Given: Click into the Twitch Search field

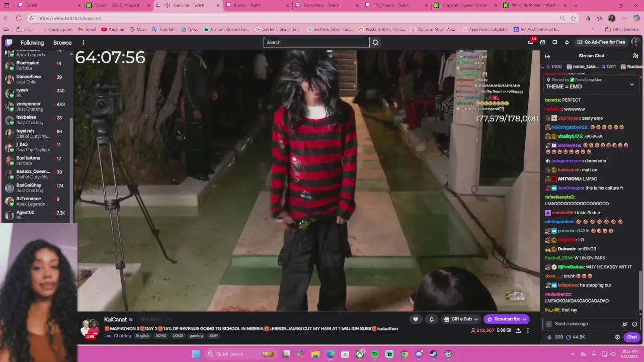Looking at the screenshot, I should pos(316,42).
